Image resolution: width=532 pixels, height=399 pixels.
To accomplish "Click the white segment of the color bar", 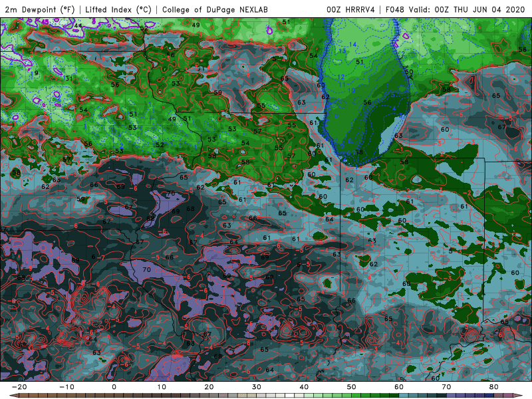I will tap(289, 396).
